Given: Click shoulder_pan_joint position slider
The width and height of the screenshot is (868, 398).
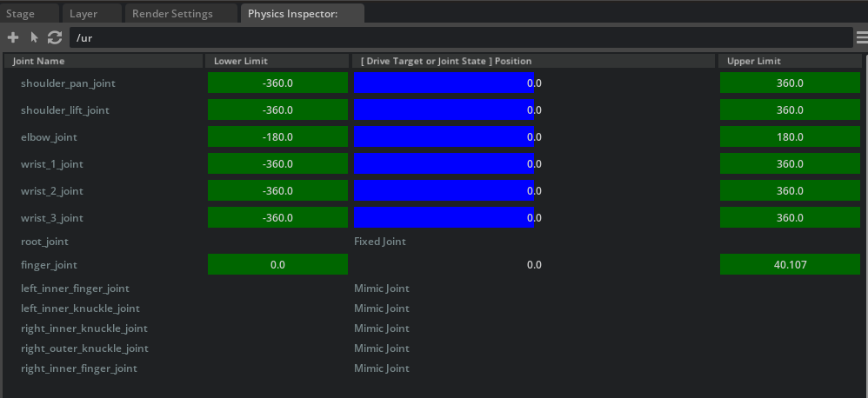Looking at the screenshot, I should pos(444,83).
